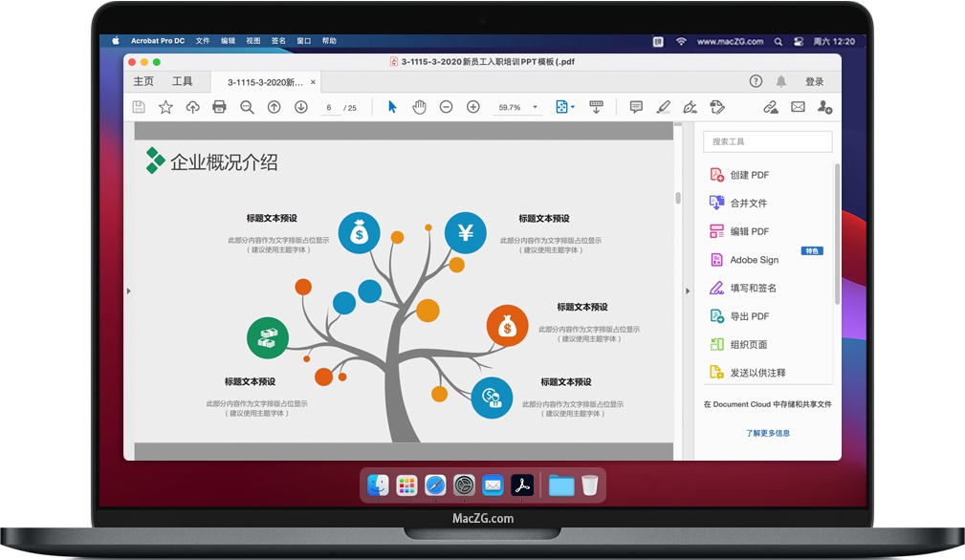Switch to the 主页 tab

click(x=143, y=82)
